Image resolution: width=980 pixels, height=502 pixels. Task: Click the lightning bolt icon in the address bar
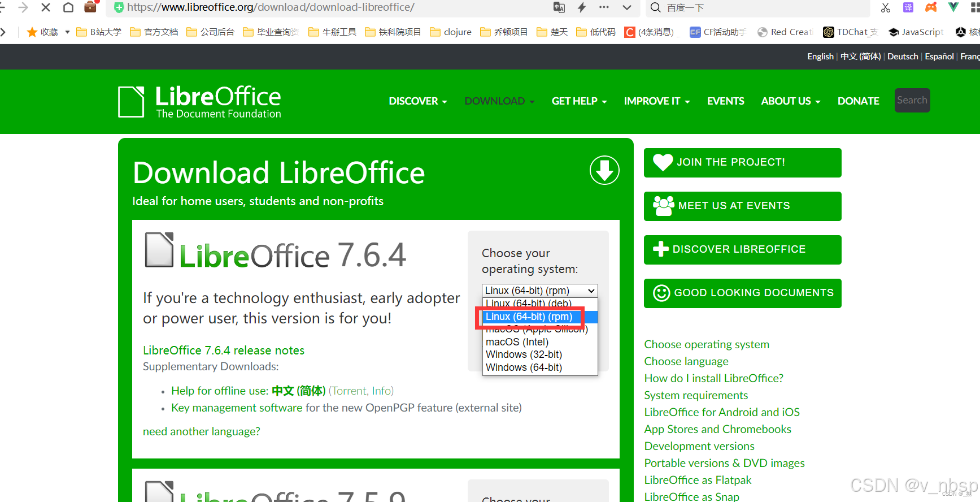(582, 7)
